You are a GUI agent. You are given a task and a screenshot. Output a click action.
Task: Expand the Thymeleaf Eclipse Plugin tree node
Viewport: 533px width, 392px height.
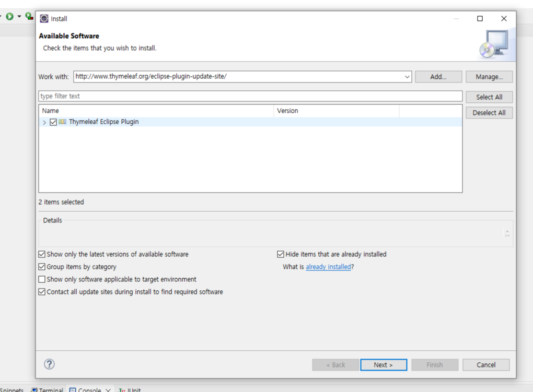pos(44,122)
